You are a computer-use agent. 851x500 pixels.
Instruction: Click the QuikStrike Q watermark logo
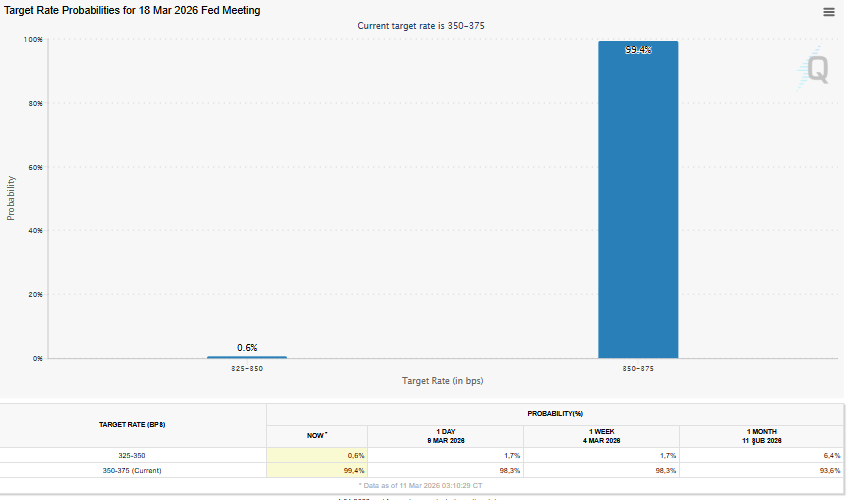pyautogui.click(x=814, y=69)
